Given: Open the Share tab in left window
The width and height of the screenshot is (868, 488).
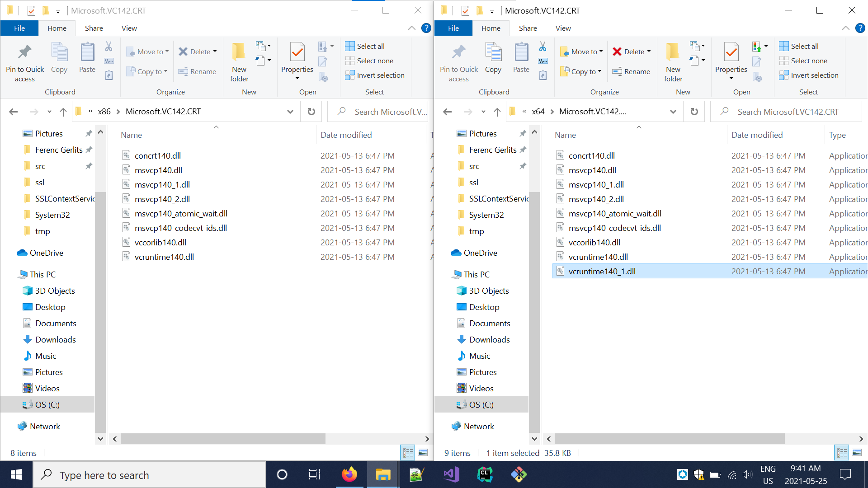Looking at the screenshot, I should coord(94,28).
